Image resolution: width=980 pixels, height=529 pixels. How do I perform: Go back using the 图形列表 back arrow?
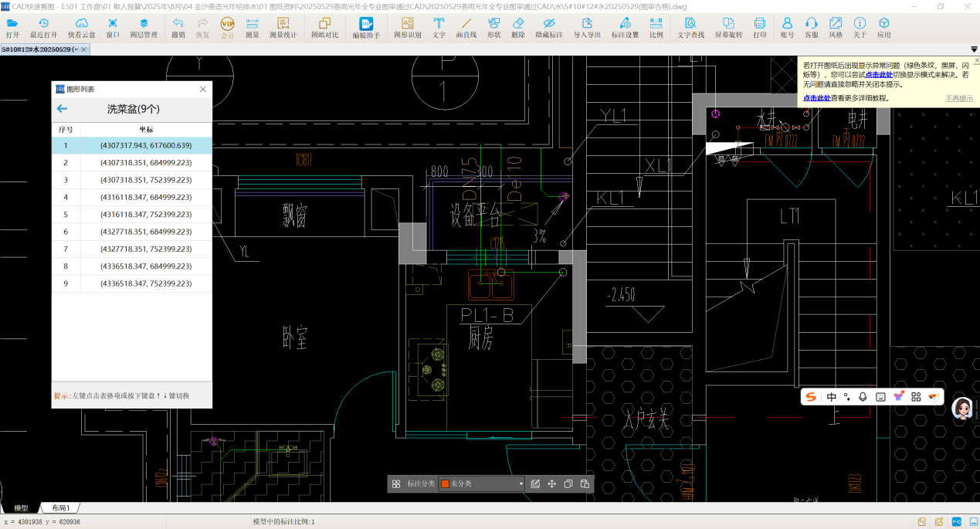point(63,109)
